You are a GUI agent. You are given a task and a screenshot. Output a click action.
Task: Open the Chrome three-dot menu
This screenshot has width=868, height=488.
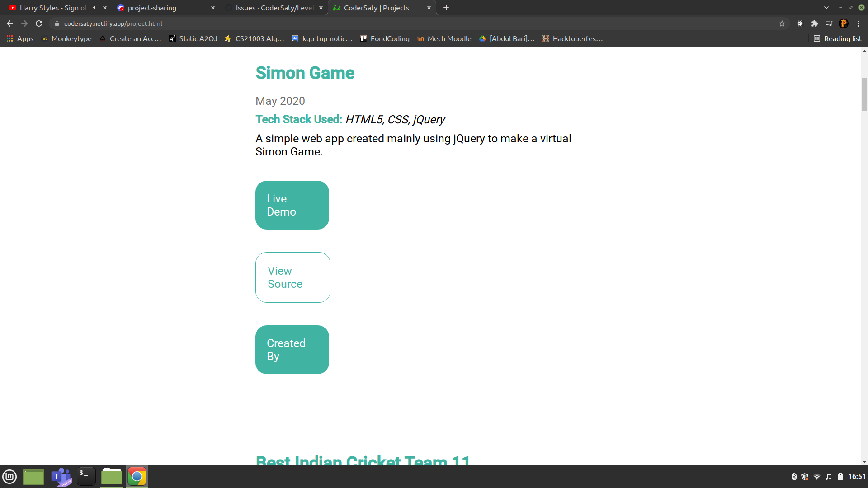pyautogui.click(x=858, y=23)
